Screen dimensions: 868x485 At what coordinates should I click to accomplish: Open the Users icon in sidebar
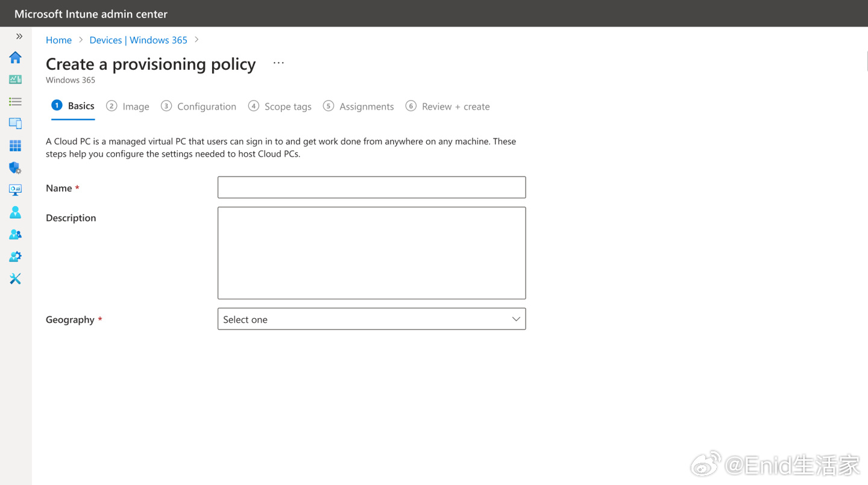click(x=15, y=212)
